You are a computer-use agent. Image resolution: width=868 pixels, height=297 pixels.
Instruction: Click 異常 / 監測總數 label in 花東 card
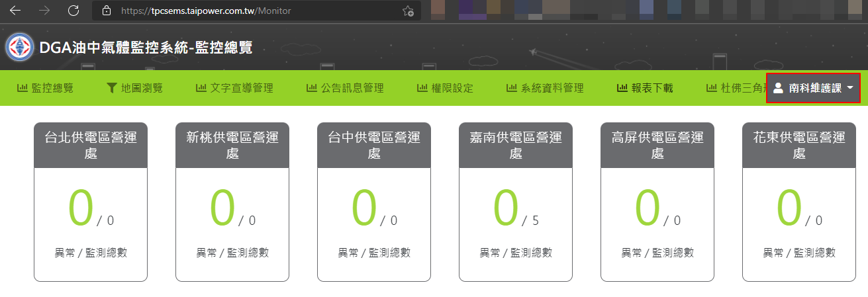tap(799, 253)
